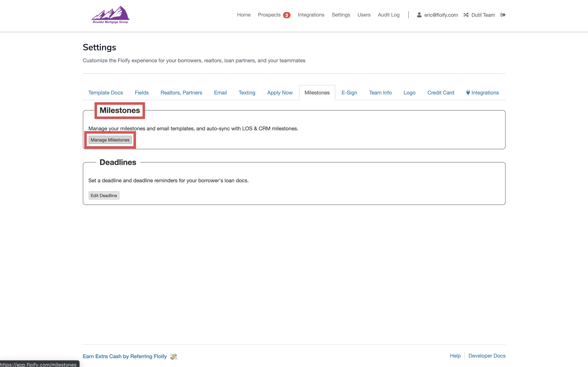This screenshot has height=367, width=588.
Task: Click the Prospects notification badge
Action: 287,15
